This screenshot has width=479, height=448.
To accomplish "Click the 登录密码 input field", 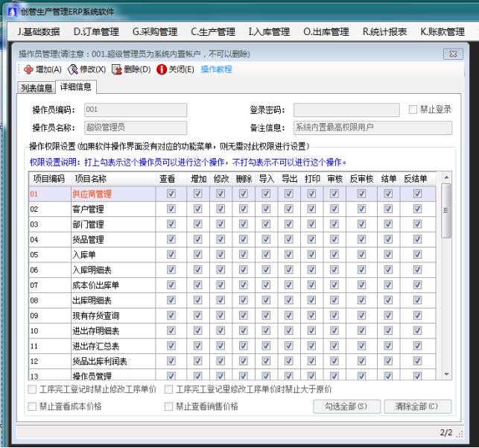I will click(x=346, y=110).
